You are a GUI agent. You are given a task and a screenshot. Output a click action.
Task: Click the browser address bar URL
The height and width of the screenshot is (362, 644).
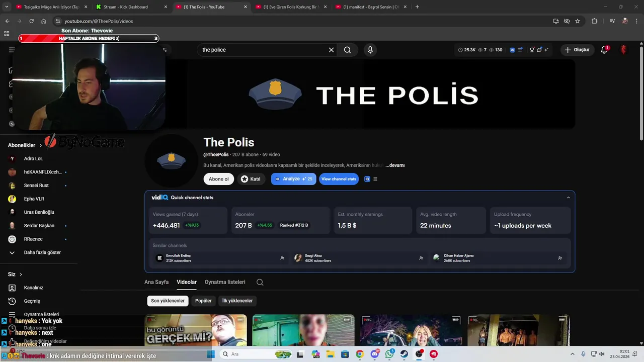99,21
